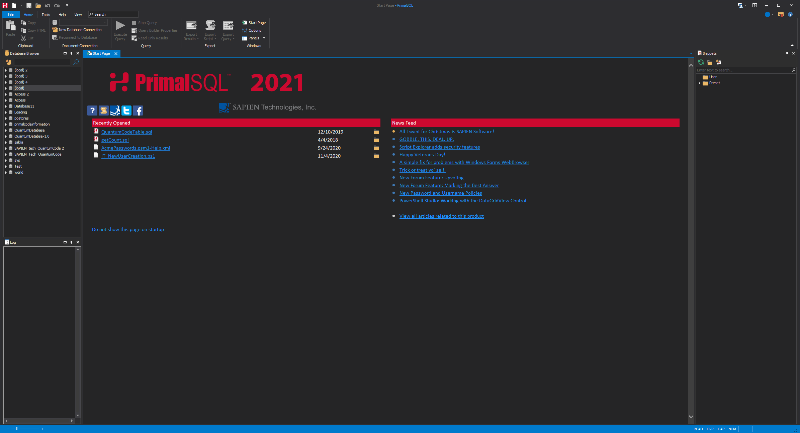Click folder icon beside QuantumCodeTable.sql entry
800x433 pixels.
tap(377, 131)
